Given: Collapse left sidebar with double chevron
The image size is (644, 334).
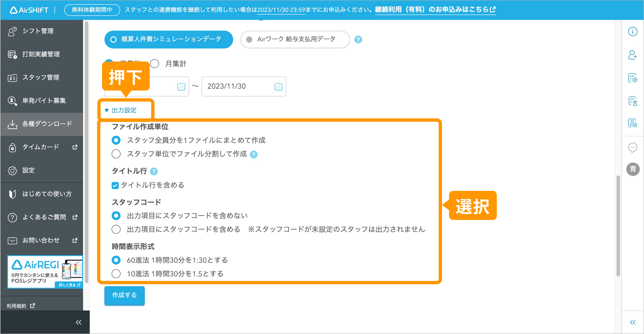Looking at the screenshot, I should point(79,322).
